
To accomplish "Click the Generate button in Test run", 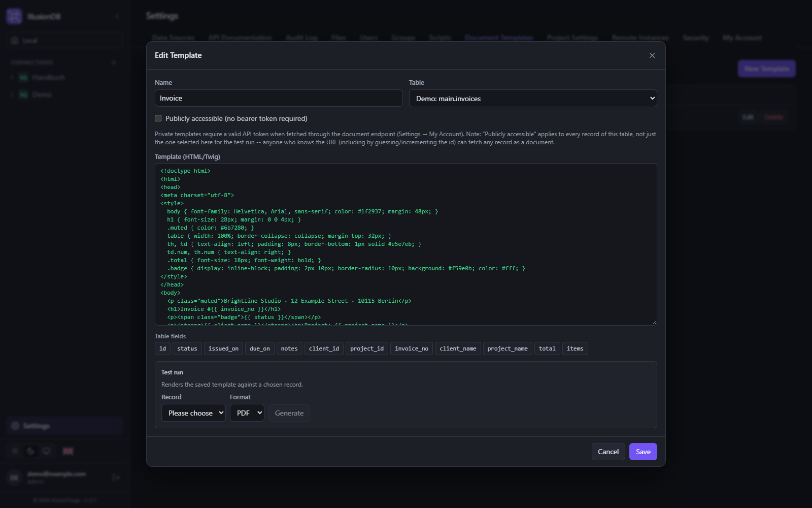I will point(289,413).
